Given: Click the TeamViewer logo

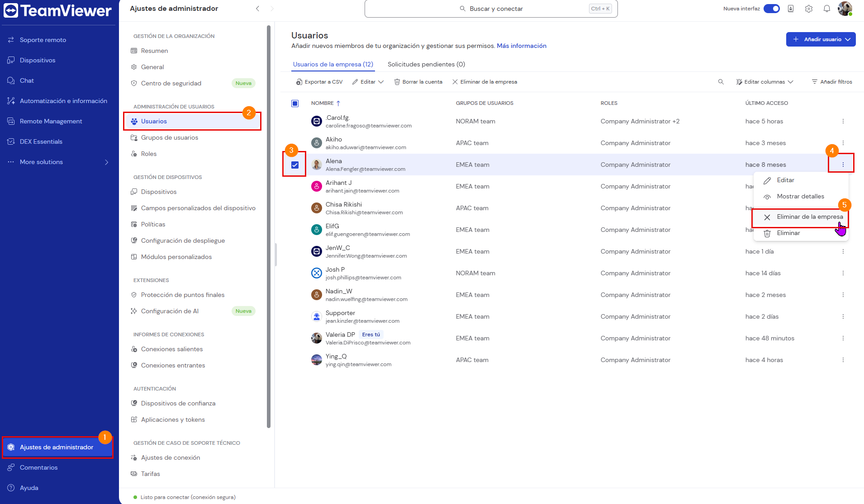Looking at the screenshot, I should click(x=57, y=11).
